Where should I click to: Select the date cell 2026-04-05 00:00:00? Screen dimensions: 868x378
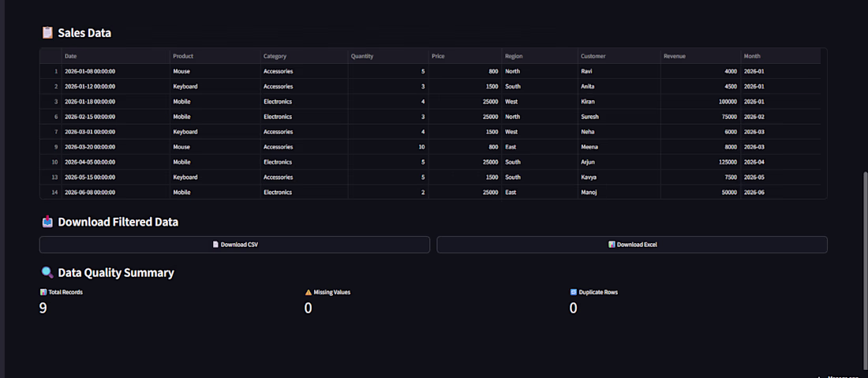point(115,162)
